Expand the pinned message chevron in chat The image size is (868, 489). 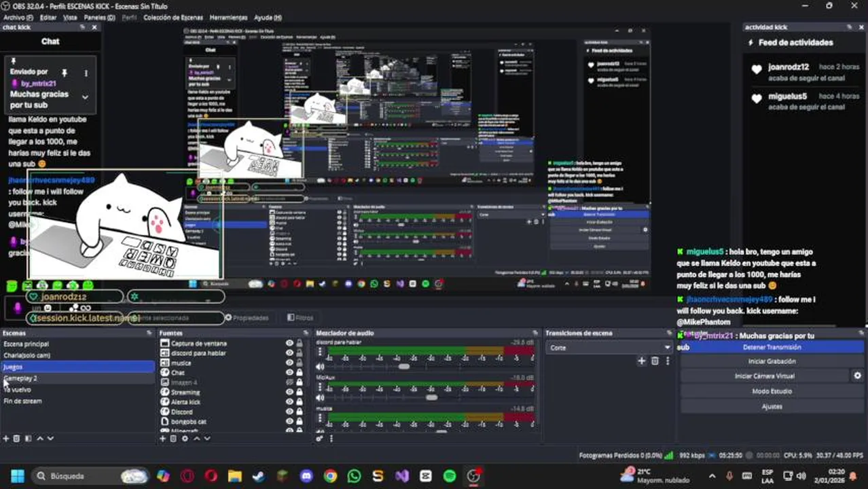[x=85, y=97]
